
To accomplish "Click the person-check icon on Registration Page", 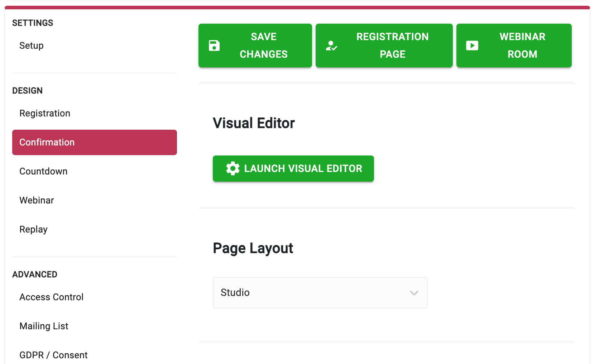I will tap(331, 45).
